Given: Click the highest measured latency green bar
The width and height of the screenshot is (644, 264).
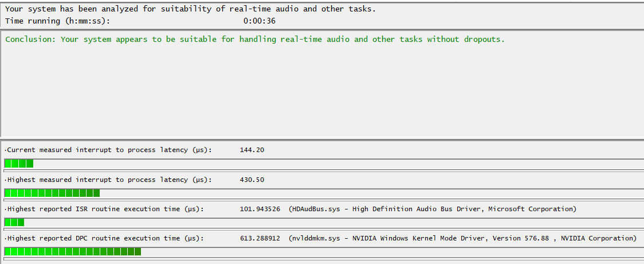Looking at the screenshot, I should coord(52,193).
